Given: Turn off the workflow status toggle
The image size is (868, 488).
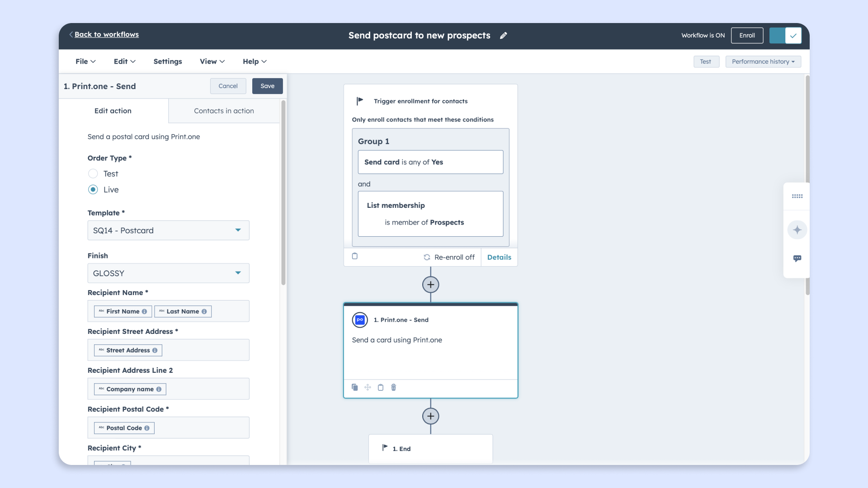Looking at the screenshot, I should point(785,35).
